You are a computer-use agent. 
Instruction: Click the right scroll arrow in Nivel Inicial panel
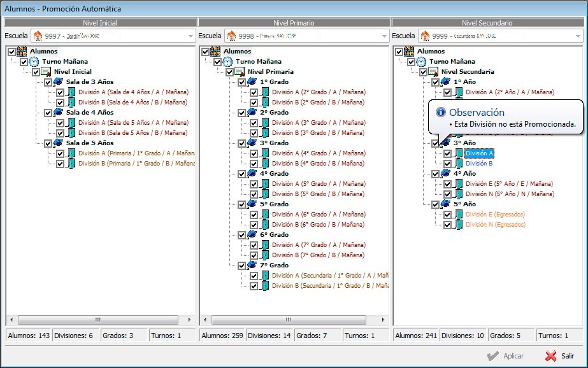(189, 320)
